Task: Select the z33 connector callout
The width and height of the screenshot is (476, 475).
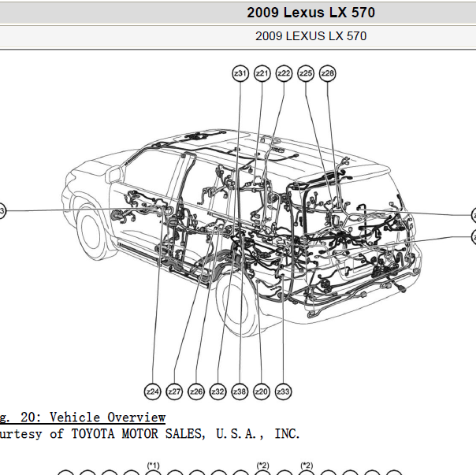Action: point(283,392)
